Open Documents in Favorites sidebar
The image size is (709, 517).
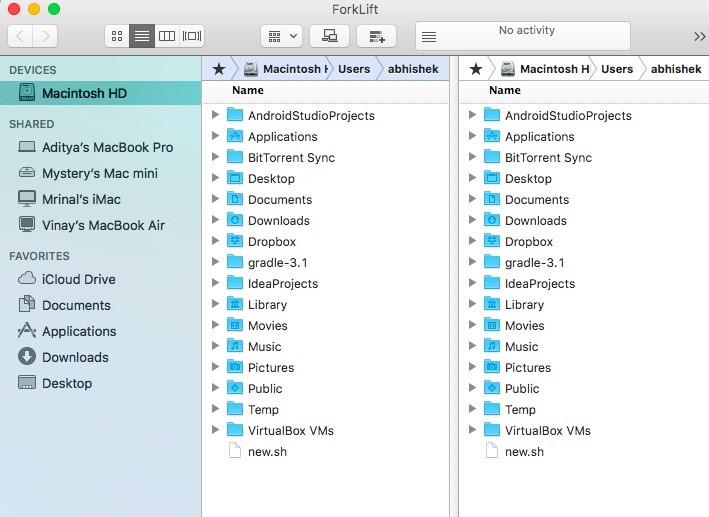pyautogui.click(x=100, y=305)
